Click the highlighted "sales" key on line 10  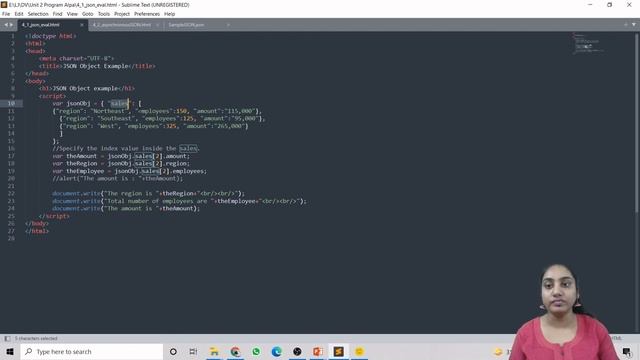point(119,103)
